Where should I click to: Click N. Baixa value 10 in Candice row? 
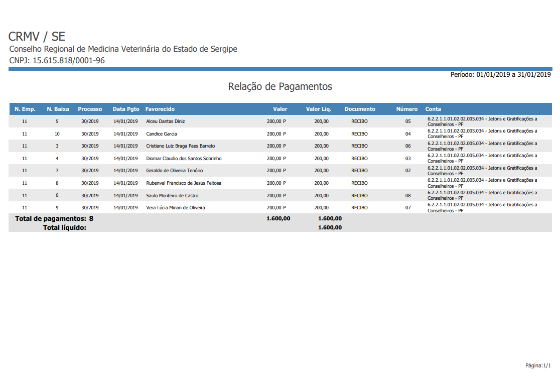pos(57,134)
